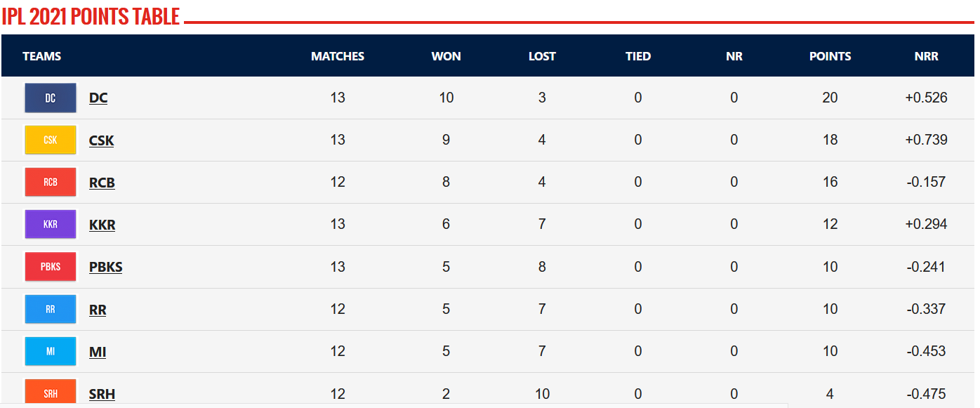This screenshot has width=980, height=408.
Task: Click the WON column header
Action: [446, 56]
